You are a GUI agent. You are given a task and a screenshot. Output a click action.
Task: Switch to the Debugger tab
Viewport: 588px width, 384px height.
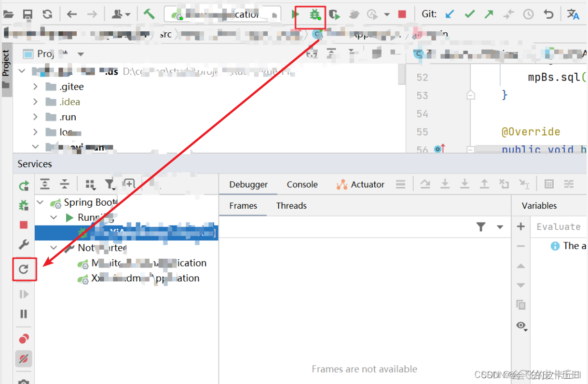(x=248, y=185)
